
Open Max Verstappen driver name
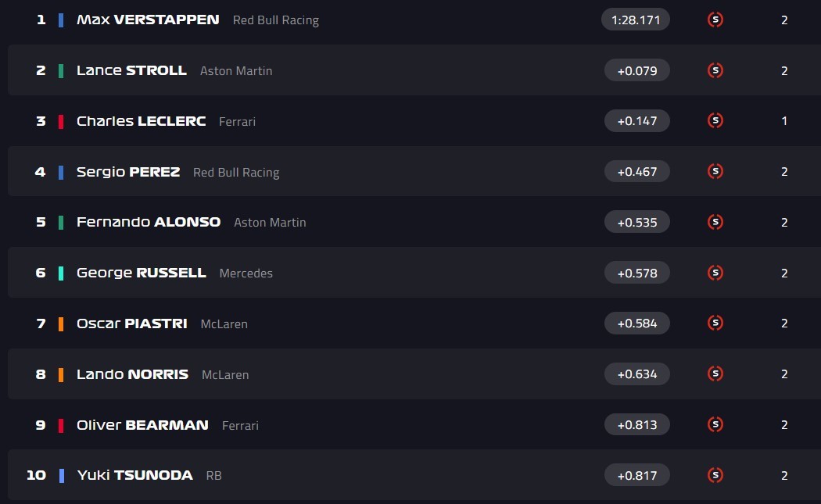[x=148, y=20]
